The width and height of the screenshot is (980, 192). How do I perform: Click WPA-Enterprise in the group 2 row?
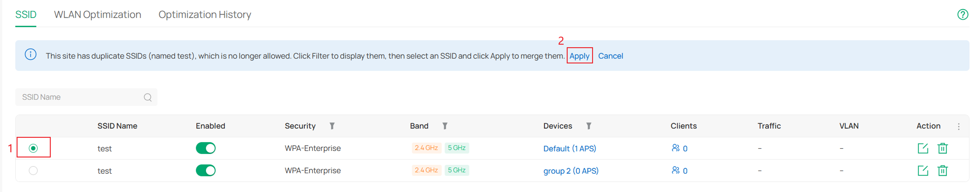coord(312,171)
